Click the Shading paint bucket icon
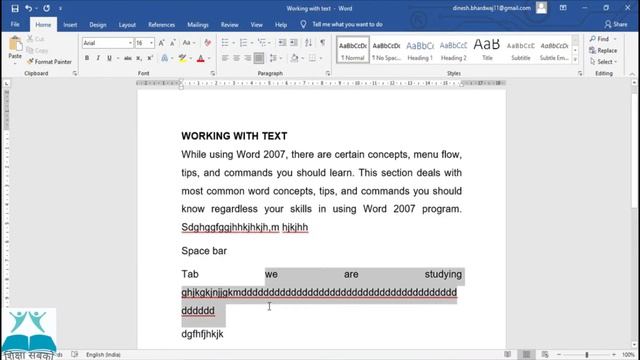The height and width of the screenshot is (360, 640). (294, 58)
